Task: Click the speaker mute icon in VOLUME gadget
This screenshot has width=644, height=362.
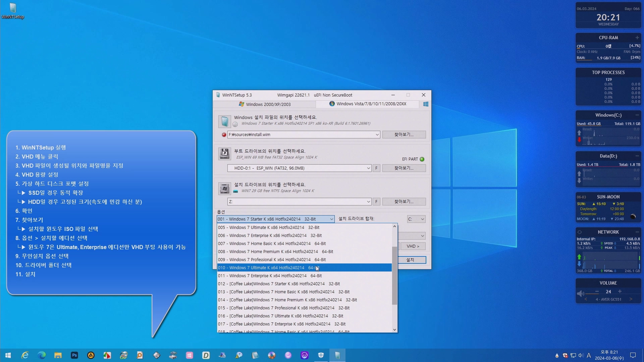Action: click(581, 294)
